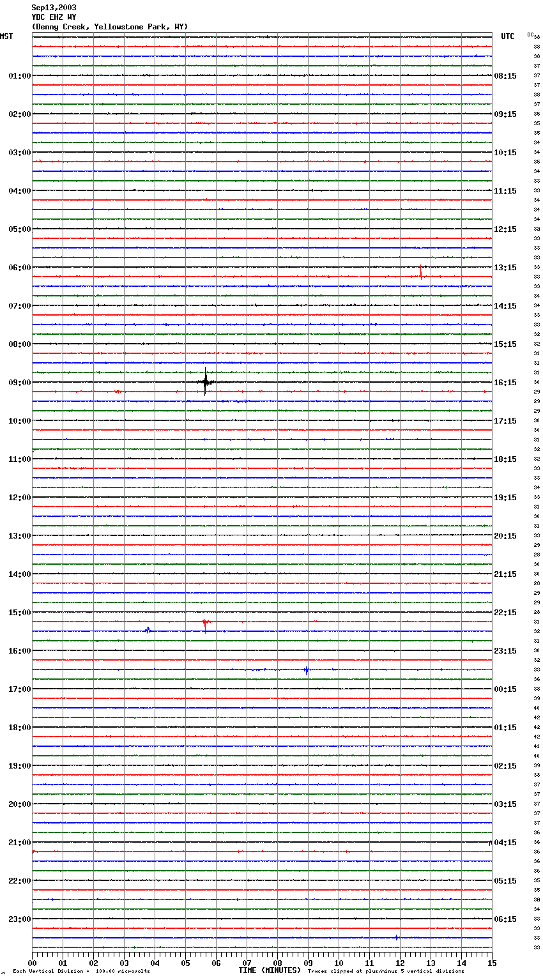
Task: Select the 18:00 MST hour label
Action: pyautogui.click(x=19, y=728)
